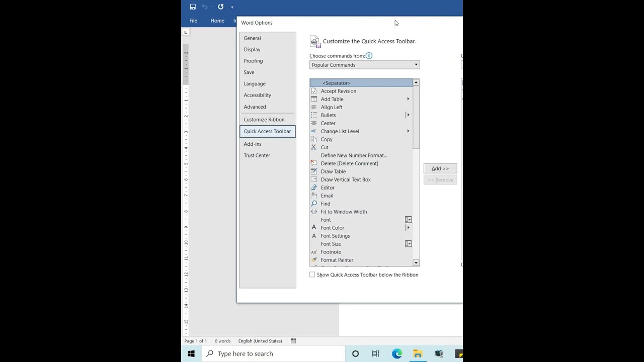The height and width of the screenshot is (362, 644).
Task: Open the File tab in Word
Action: (x=193, y=21)
